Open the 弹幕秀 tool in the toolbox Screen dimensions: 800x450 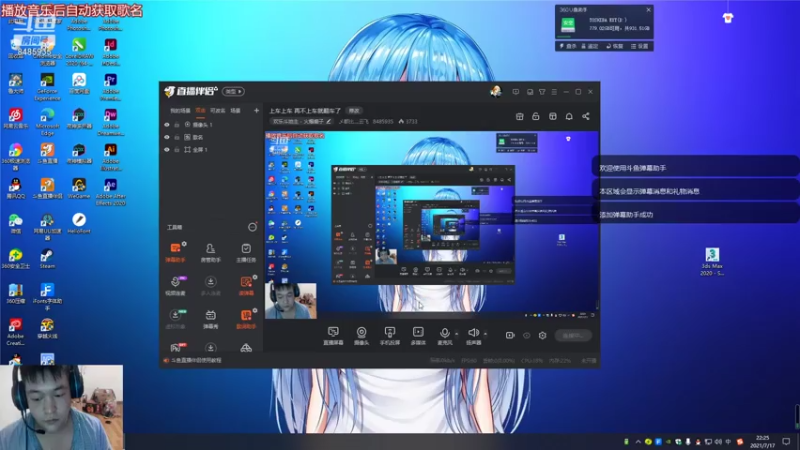(x=210, y=319)
